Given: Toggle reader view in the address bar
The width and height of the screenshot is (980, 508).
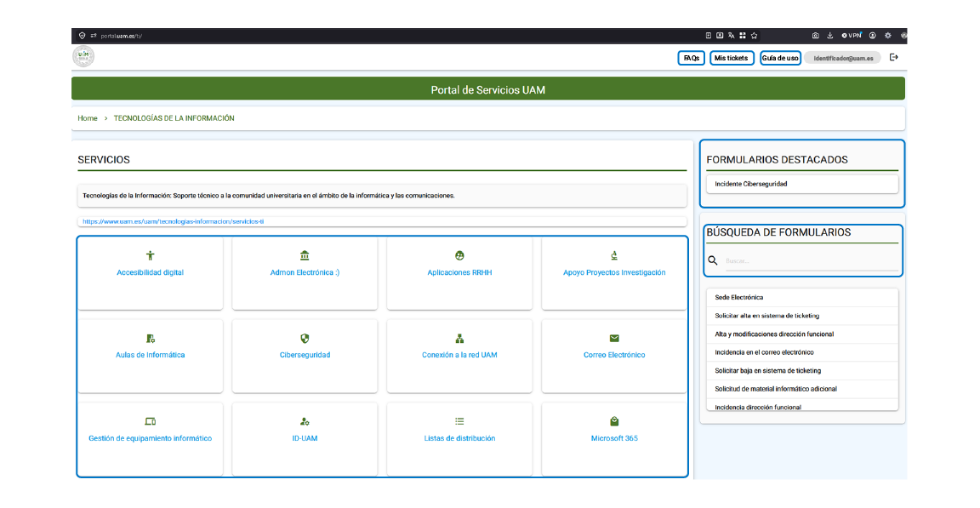Looking at the screenshot, I should click(708, 36).
